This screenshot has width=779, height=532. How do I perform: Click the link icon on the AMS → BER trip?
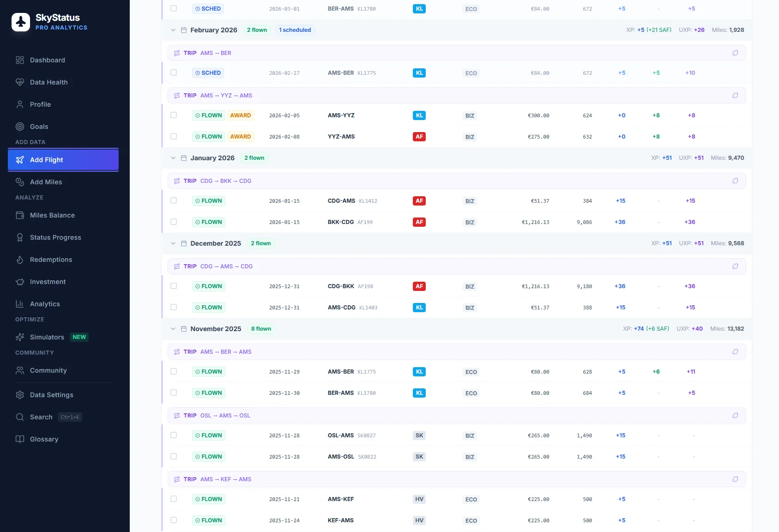[x=735, y=53]
